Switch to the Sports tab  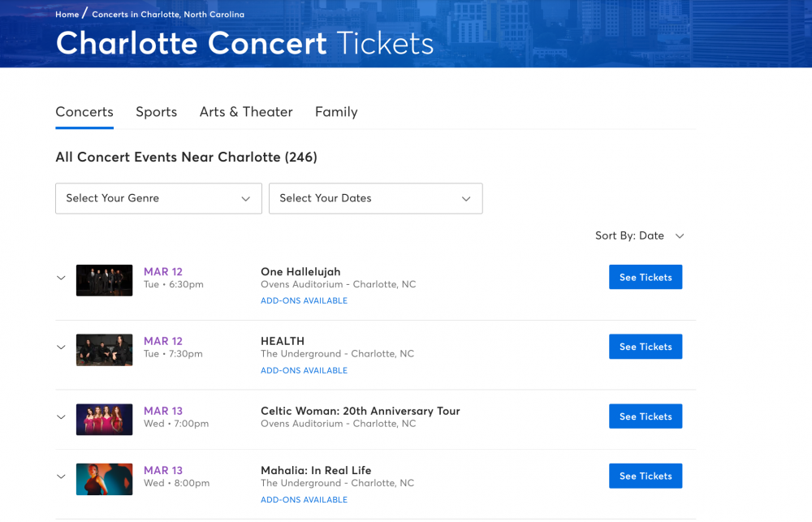(x=156, y=112)
